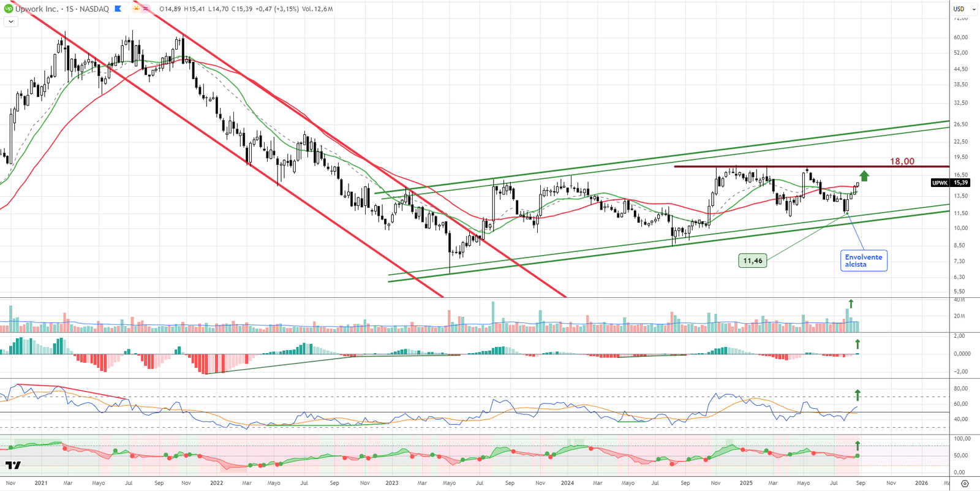
Task: Click the Upwork logo icon in the chart header
Action: (x=9, y=9)
